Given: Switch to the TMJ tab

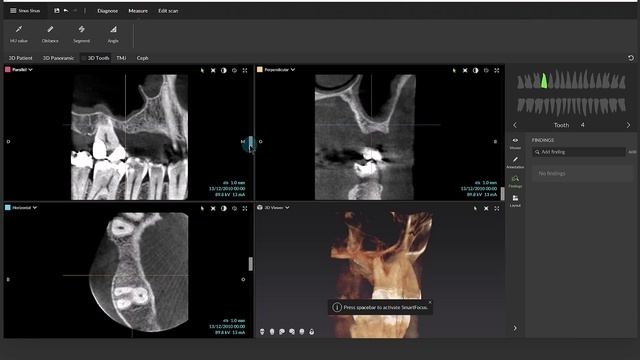Looking at the screenshot, I should (x=121, y=58).
